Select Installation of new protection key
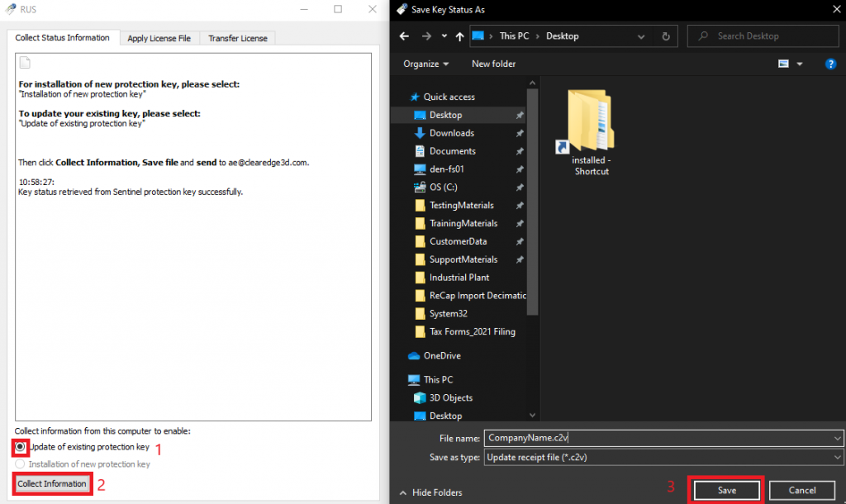 pos(20,464)
